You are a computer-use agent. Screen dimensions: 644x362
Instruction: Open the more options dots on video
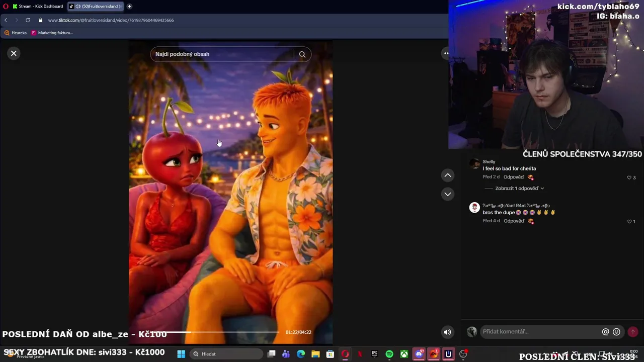tap(446, 53)
